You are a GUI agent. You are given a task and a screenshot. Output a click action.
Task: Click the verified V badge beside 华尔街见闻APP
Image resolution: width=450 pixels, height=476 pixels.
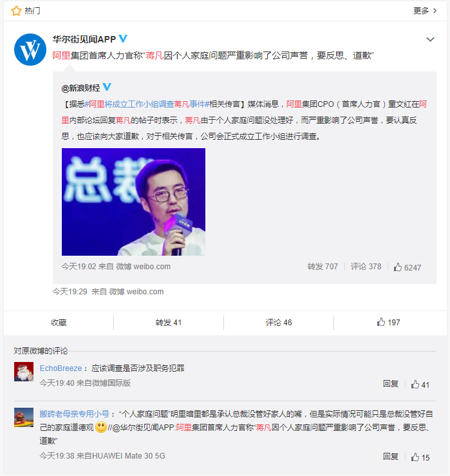122,39
